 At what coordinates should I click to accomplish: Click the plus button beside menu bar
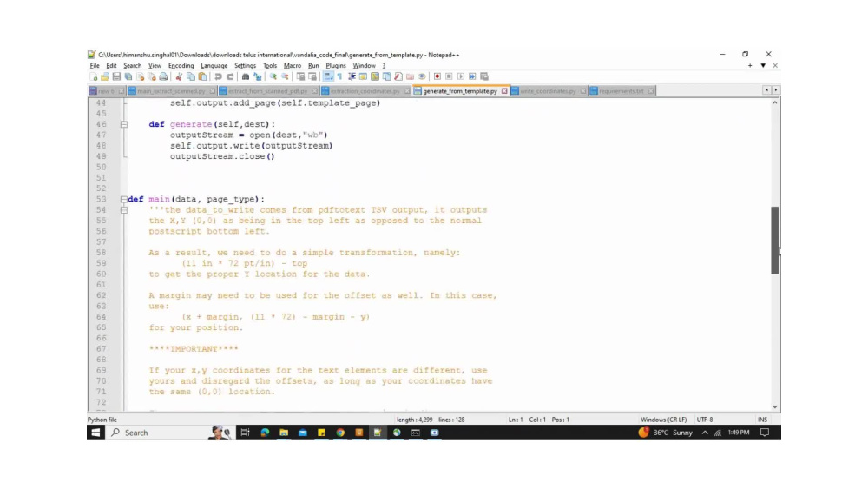750,65
